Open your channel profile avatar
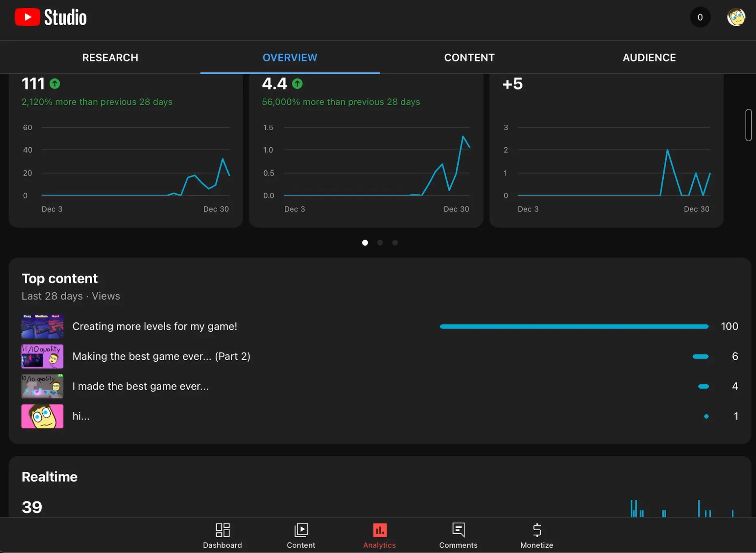 pos(737,17)
